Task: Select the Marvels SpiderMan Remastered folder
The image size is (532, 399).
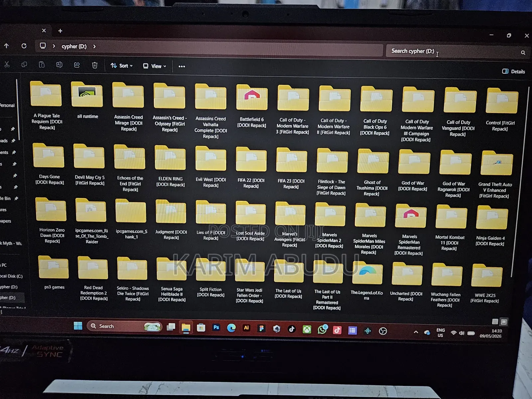Action: click(x=410, y=230)
